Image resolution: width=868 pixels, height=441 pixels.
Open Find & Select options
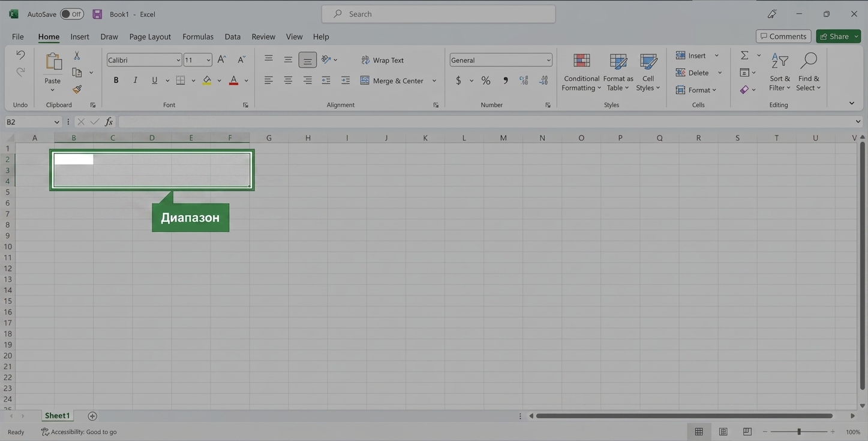pos(809,73)
